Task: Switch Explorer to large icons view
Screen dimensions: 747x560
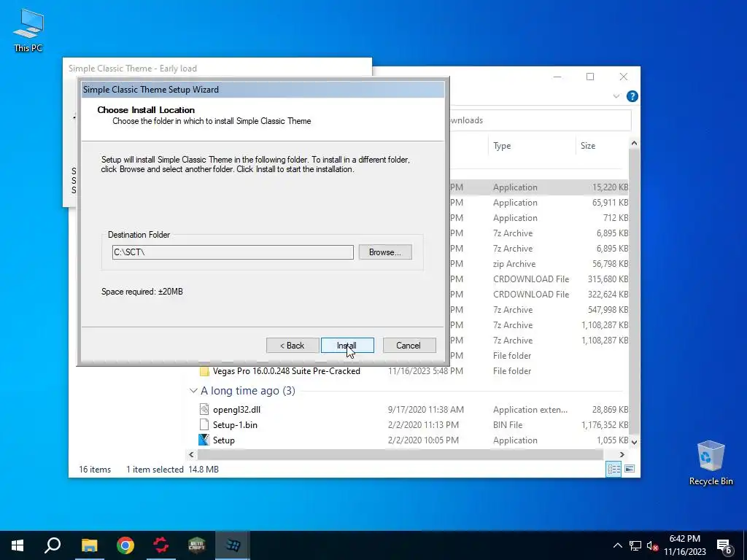Action: click(x=630, y=469)
